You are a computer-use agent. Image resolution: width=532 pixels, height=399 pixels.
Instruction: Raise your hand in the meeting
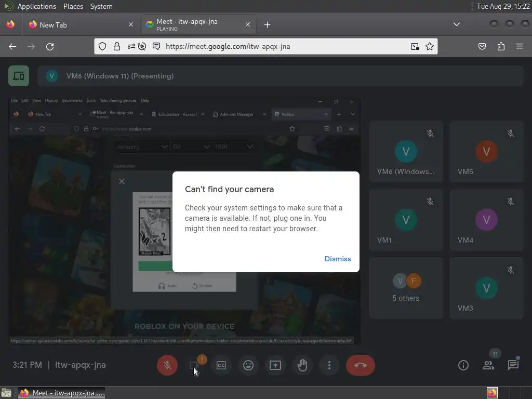coord(302,365)
